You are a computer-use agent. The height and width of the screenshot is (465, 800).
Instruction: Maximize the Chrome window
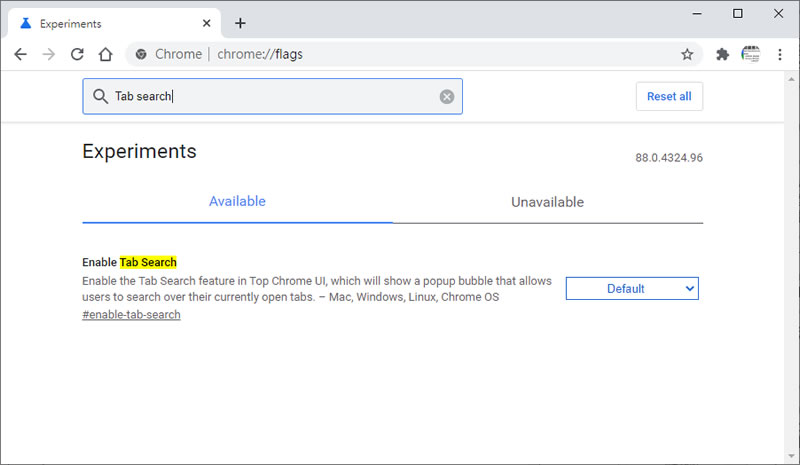[x=738, y=14]
